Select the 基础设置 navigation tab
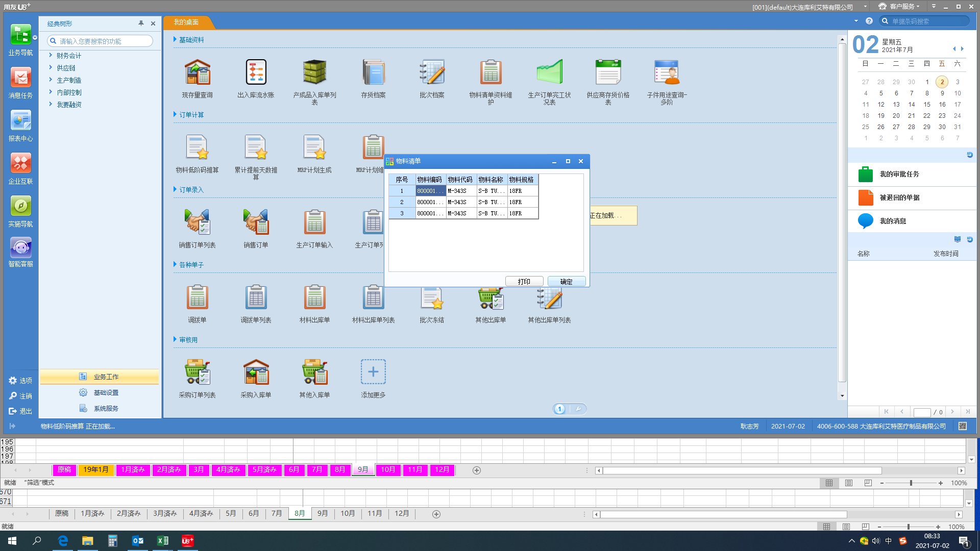Image resolution: width=980 pixels, height=551 pixels. pos(106,392)
